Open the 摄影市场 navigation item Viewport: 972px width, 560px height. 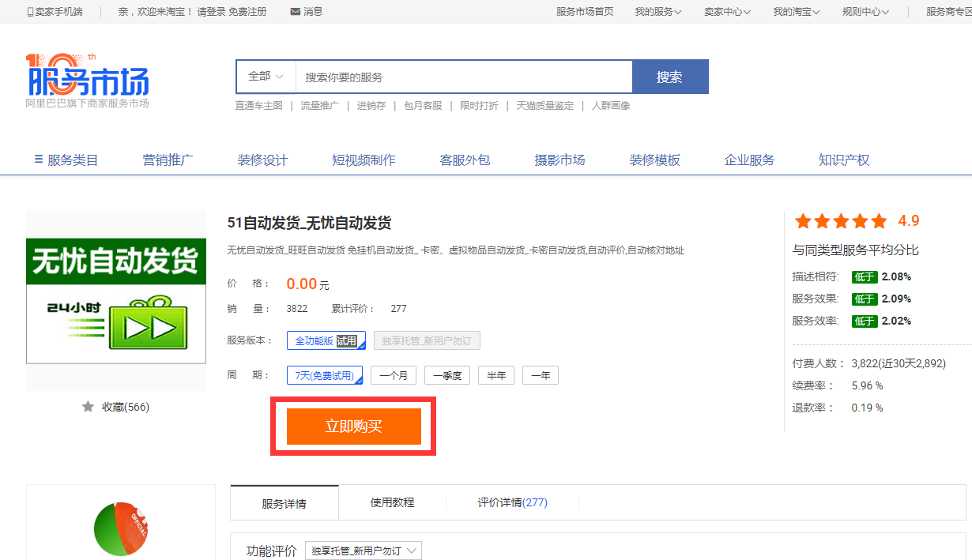(x=559, y=160)
